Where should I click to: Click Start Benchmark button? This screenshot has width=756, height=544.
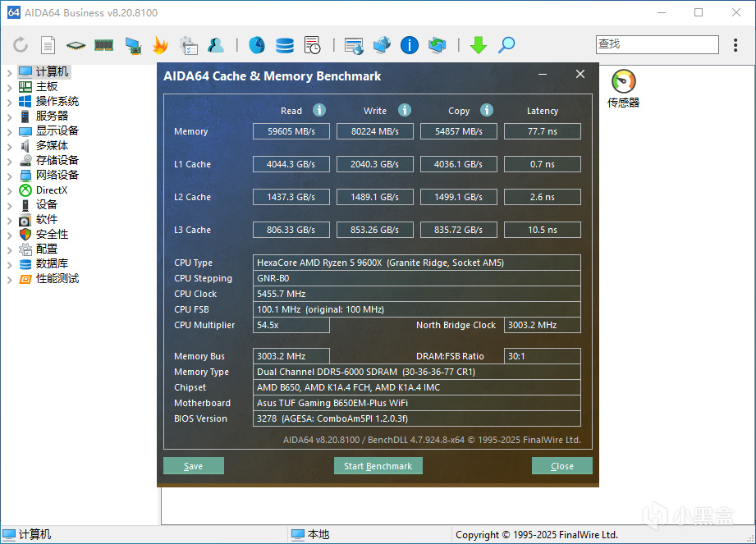tap(378, 466)
